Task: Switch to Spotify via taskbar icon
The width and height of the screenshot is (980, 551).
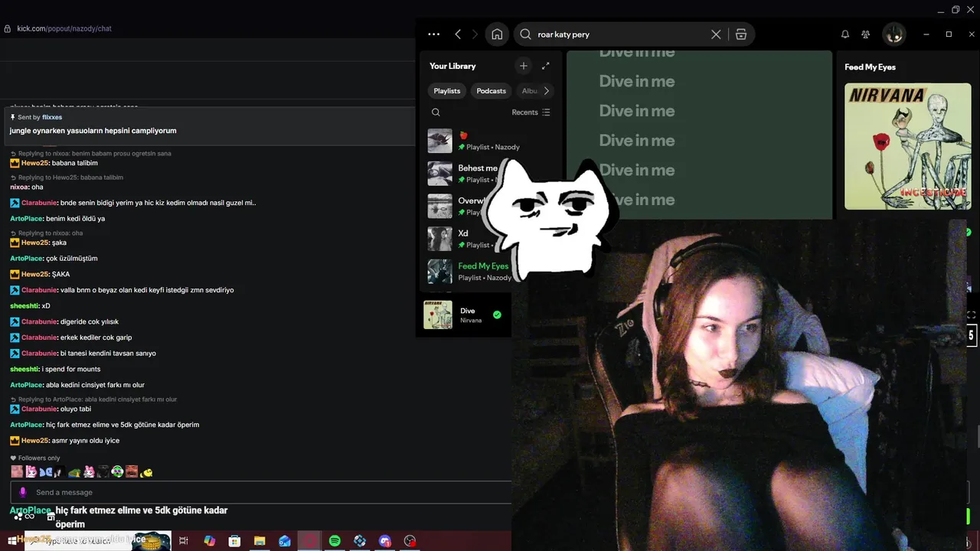Action: coord(335,541)
